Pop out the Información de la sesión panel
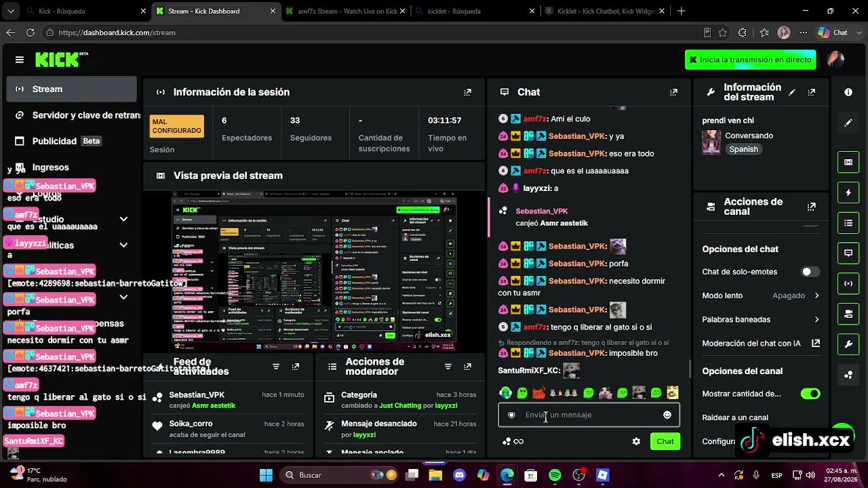Image resolution: width=868 pixels, height=488 pixels. [467, 92]
